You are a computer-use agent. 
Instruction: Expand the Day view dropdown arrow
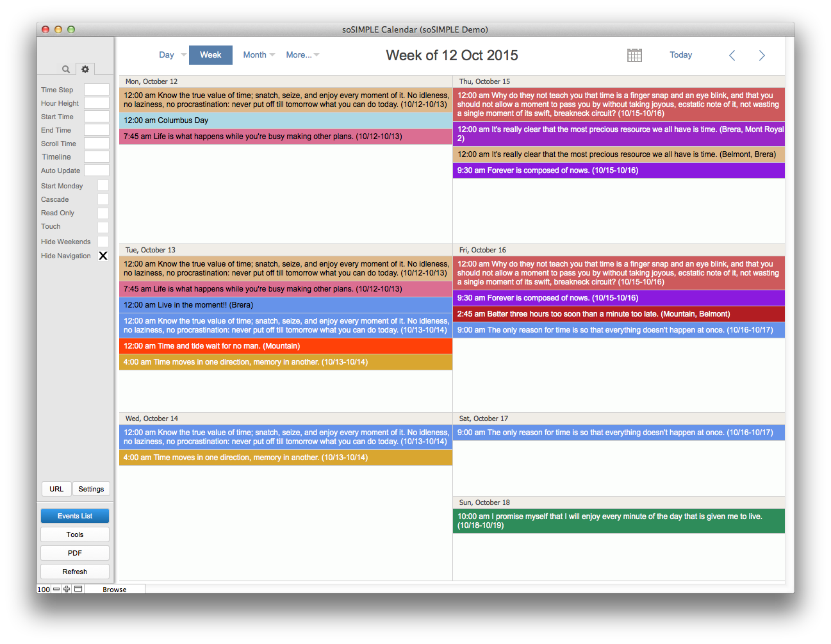(184, 55)
